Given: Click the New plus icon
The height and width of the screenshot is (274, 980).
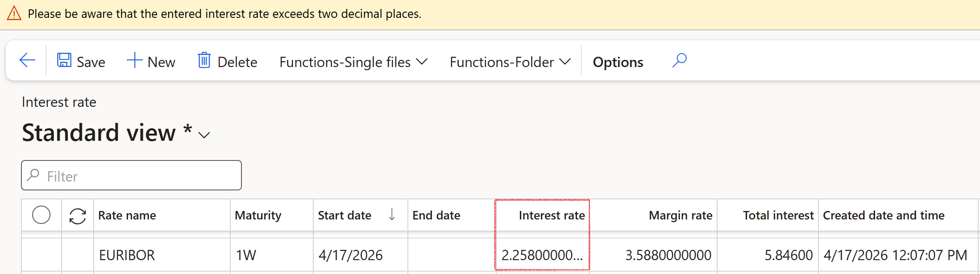Looking at the screenshot, I should 134,60.
